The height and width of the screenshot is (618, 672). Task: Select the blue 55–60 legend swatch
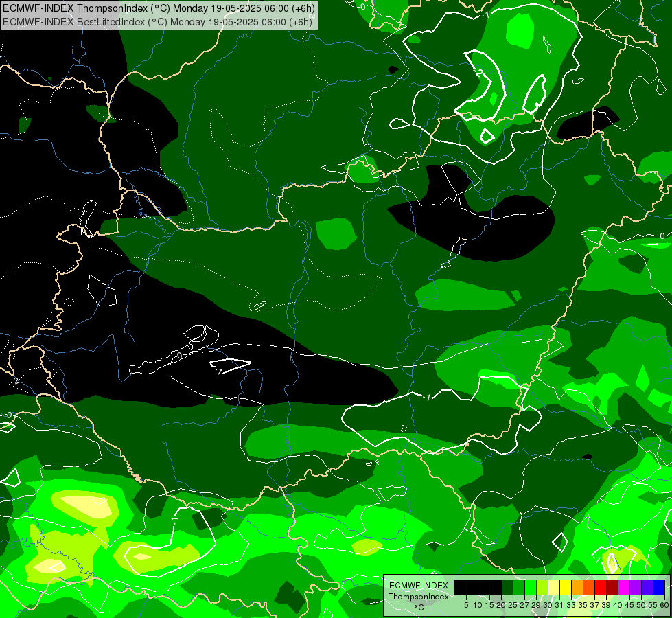[x=659, y=587]
